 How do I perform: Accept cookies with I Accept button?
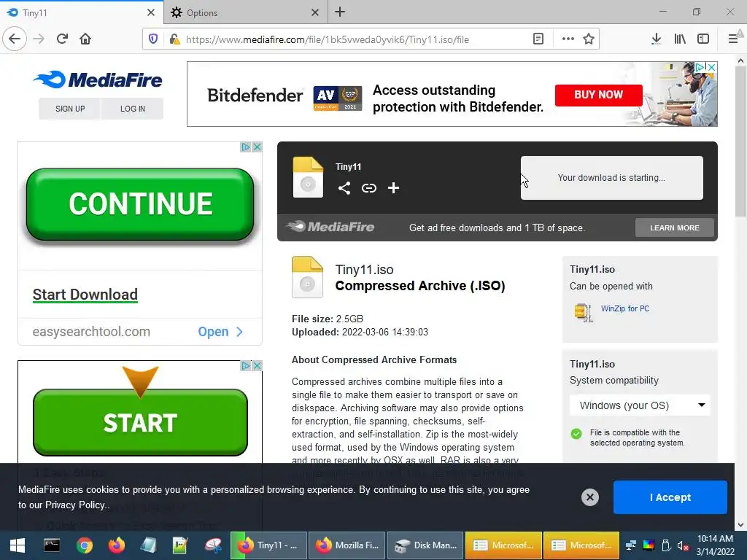click(670, 497)
